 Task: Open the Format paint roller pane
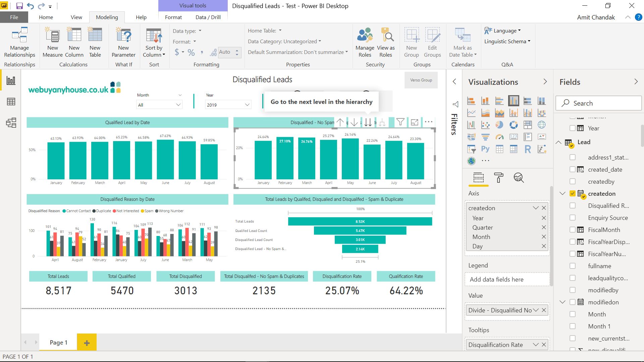499,178
